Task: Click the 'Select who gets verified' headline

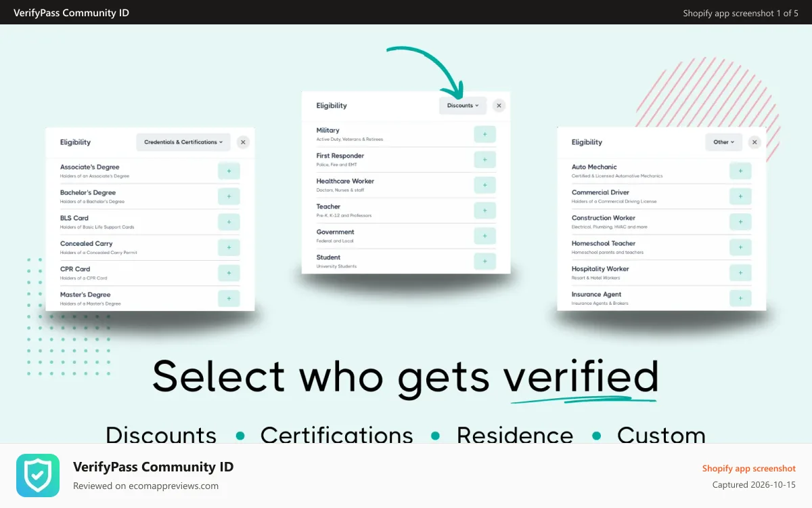Action: pos(405,377)
